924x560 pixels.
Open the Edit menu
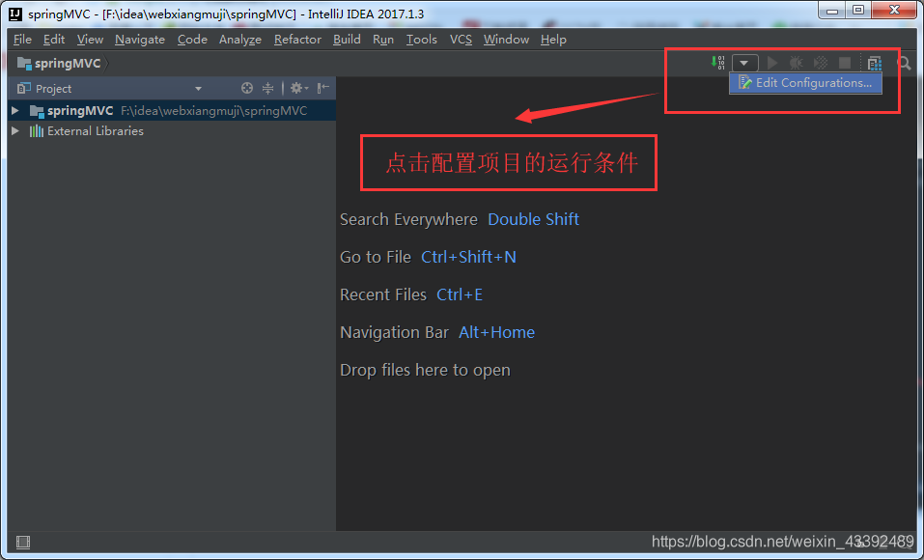[x=54, y=40]
